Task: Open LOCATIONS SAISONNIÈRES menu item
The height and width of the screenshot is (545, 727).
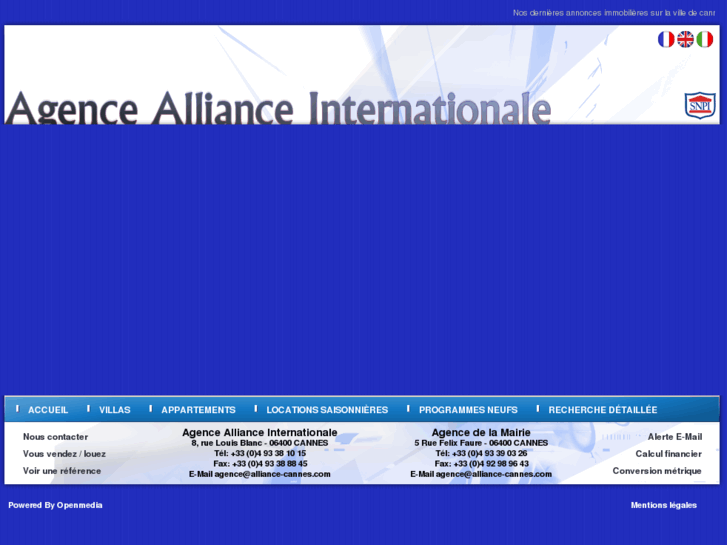Action: point(327,410)
